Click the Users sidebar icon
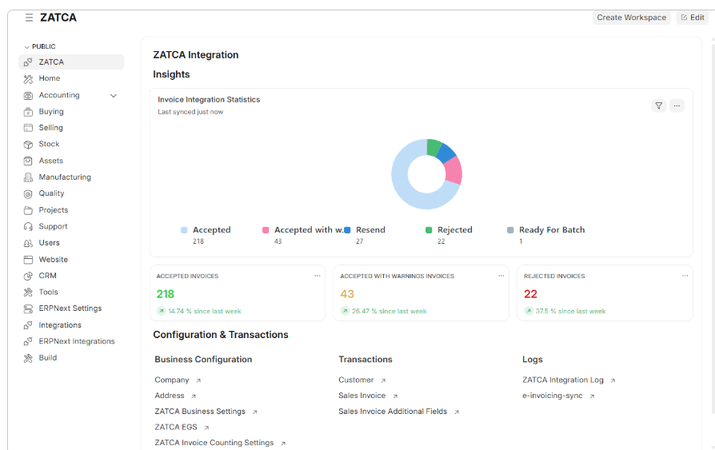Viewport: 715px width, 450px height. (x=28, y=243)
